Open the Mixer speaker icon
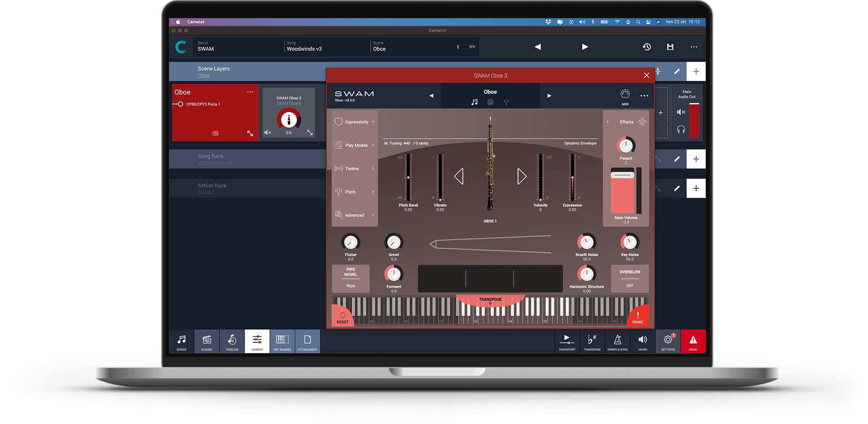This screenshot has height=424, width=868. click(643, 341)
